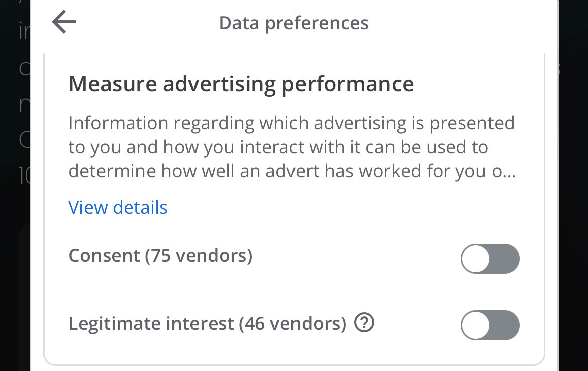Image resolution: width=588 pixels, height=371 pixels.
Task: Tap the Legitimate interest (46 vendors) label
Action: coord(207,323)
